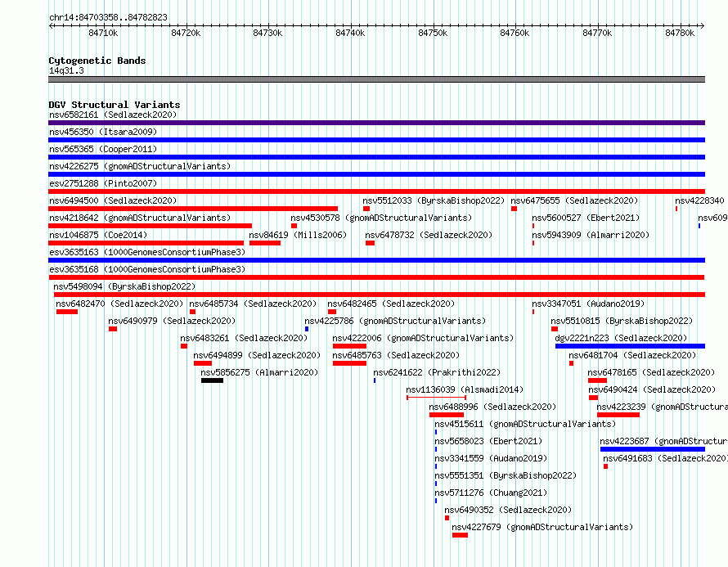The width and height of the screenshot is (728, 567).
Task: Open nsv5498094 (ByrskaBishop2022) variant
Action: point(124,286)
